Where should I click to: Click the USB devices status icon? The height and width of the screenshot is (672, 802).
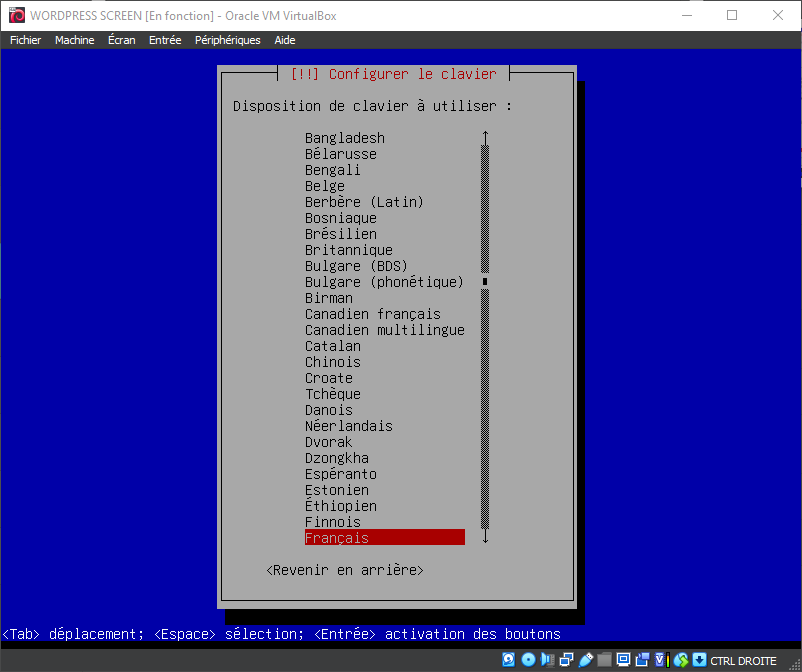pyautogui.click(x=586, y=660)
